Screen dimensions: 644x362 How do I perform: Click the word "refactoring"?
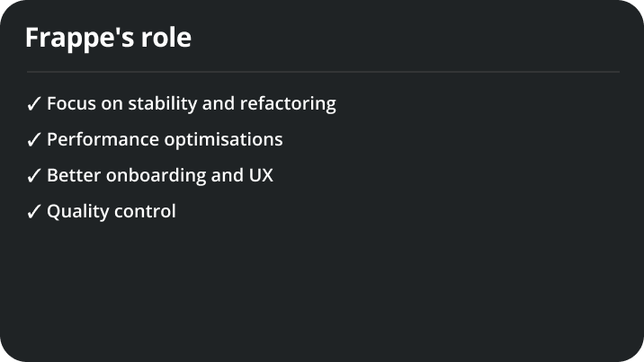pyautogui.click(x=288, y=104)
